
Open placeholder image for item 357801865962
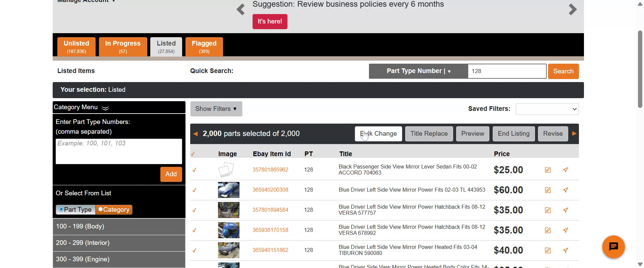pyautogui.click(x=226, y=170)
